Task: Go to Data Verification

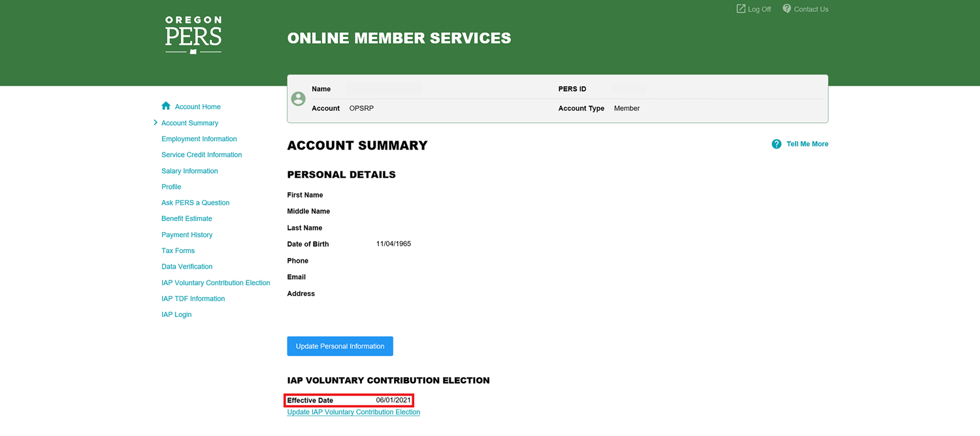Action: click(x=187, y=267)
